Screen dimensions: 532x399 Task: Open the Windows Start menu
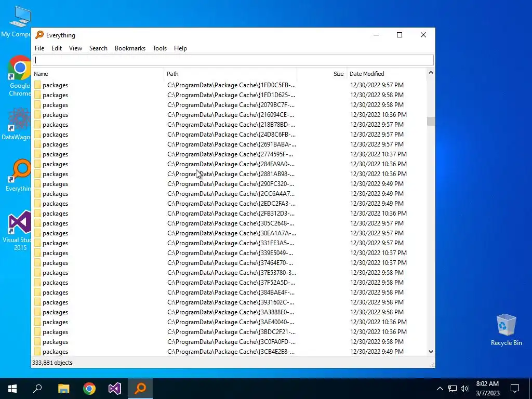(12, 389)
